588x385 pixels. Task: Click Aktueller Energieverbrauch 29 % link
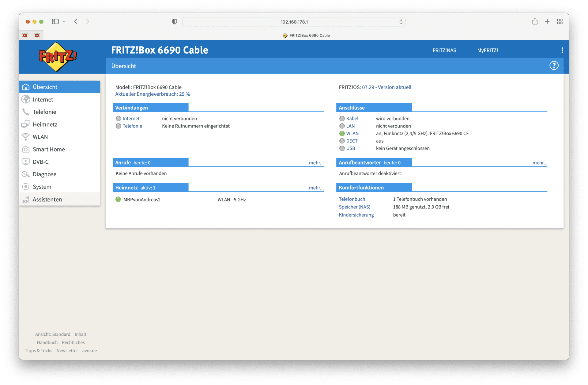click(153, 94)
